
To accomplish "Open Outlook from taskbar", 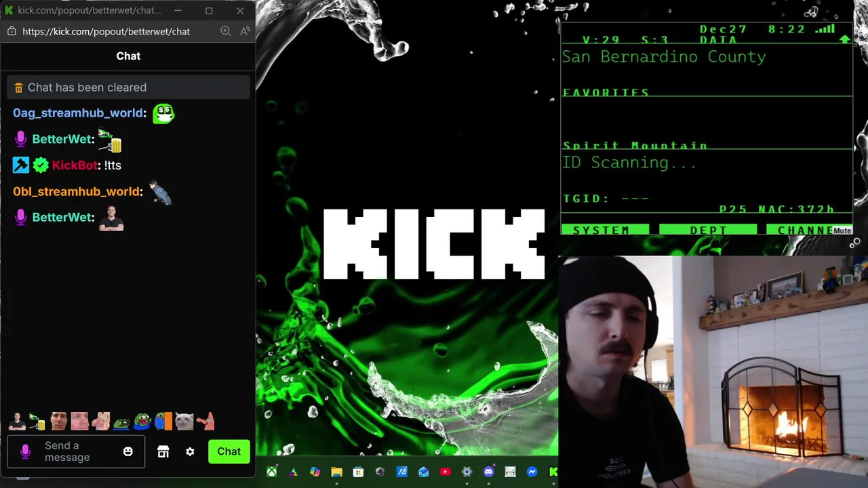I will point(423,472).
